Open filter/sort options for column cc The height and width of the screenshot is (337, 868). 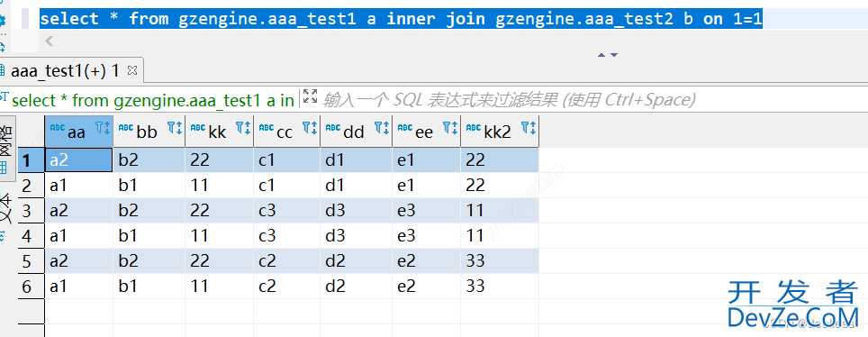[x=310, y=129]
